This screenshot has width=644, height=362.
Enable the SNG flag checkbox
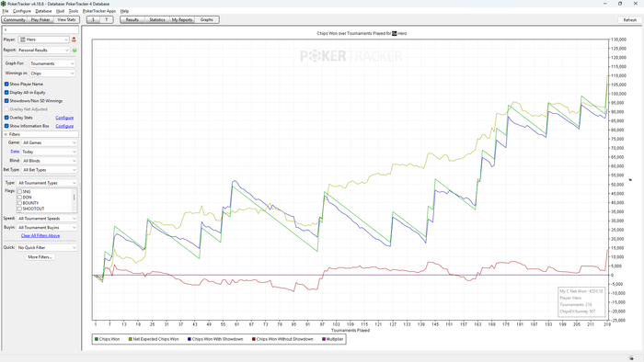[x=19, y=192]
